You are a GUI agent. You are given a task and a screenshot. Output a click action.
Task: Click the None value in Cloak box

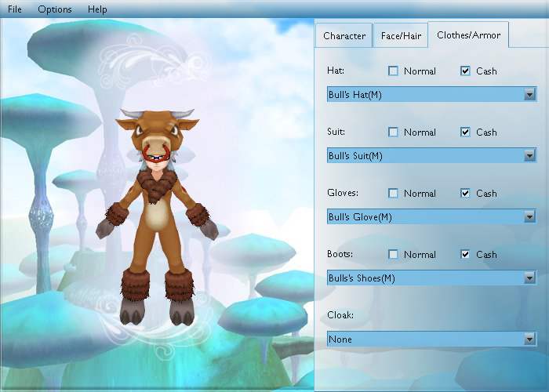(x=340, y=339)
